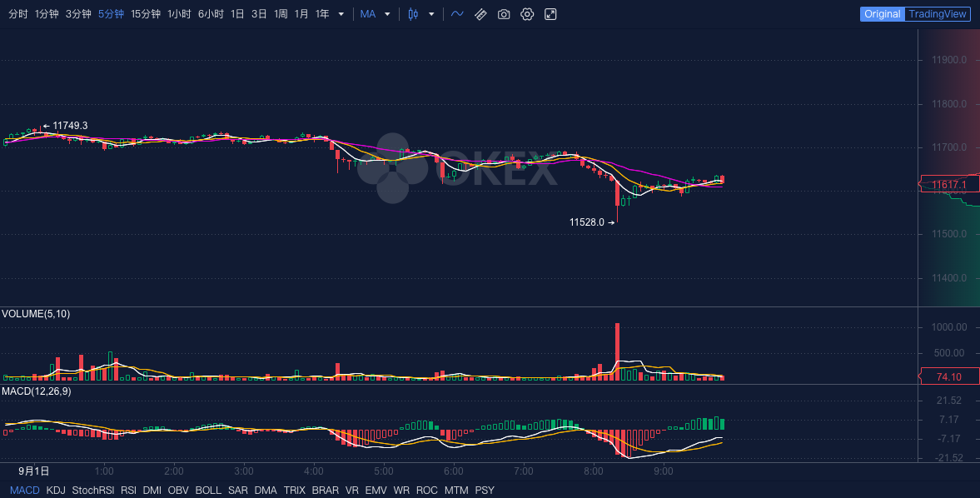Click the current price label 11617.1
This screenshot has height=498, width=980.
pyautogui.click(x=948, y=184)
